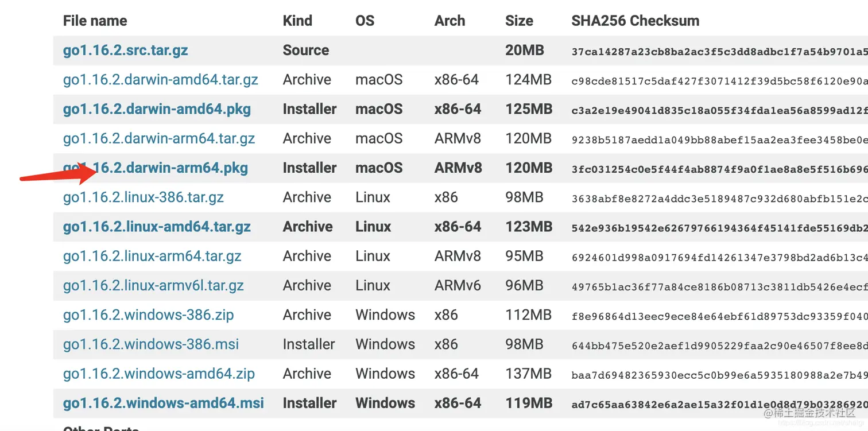Image resolution: width=868 pixels, height=431 pixels.
Task: Download go1.16.2.darwin-amd64.pkg installer
Action: (157, 109)
